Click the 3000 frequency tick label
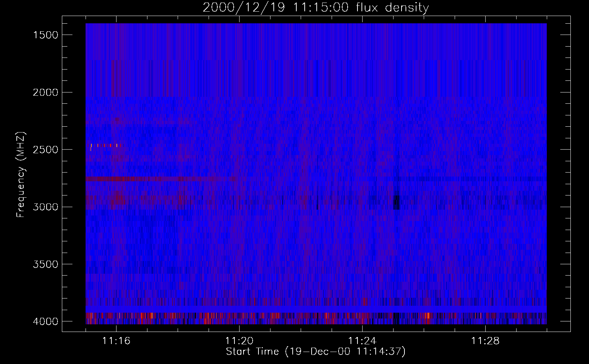The image size is (589, 364). 45,207
